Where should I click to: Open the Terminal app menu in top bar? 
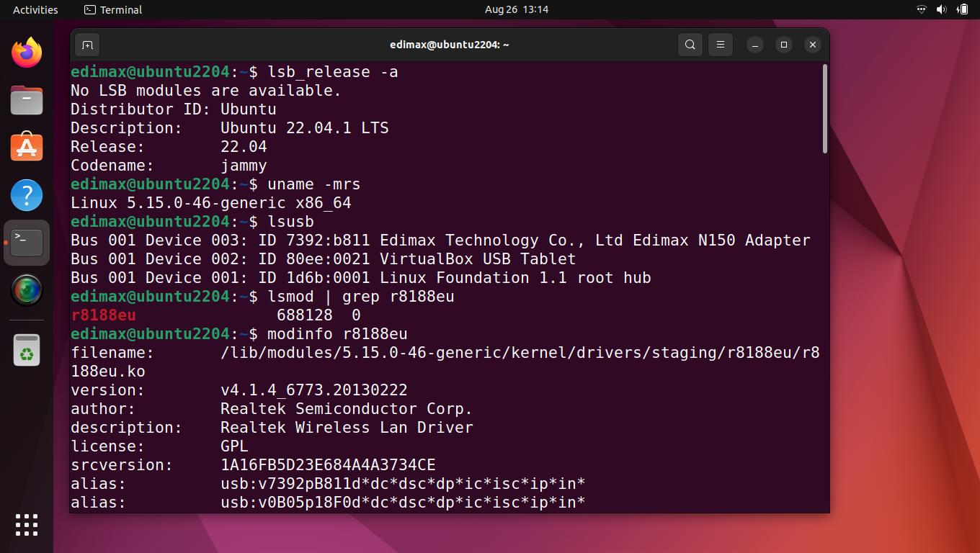[113, 9]
